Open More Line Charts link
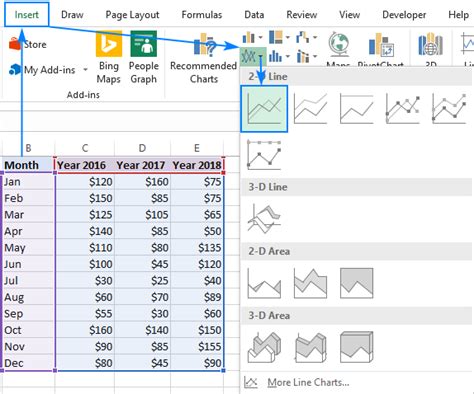 [308, 382]
